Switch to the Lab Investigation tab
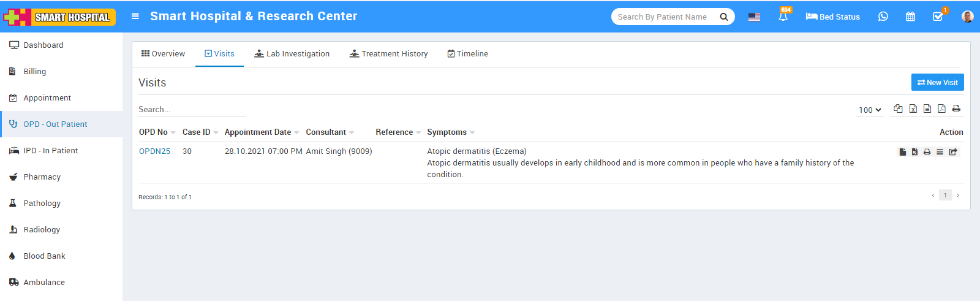This screenshot has height=301, width=980. click(x=292, y=54)
